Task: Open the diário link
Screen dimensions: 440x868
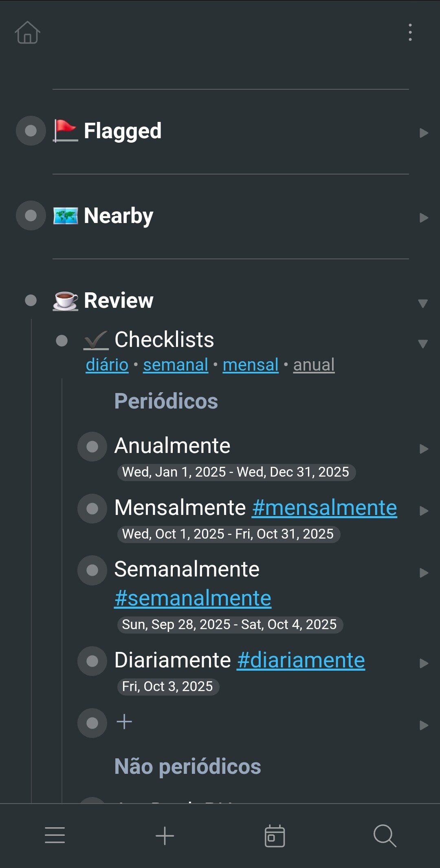Action: [107, 365]
